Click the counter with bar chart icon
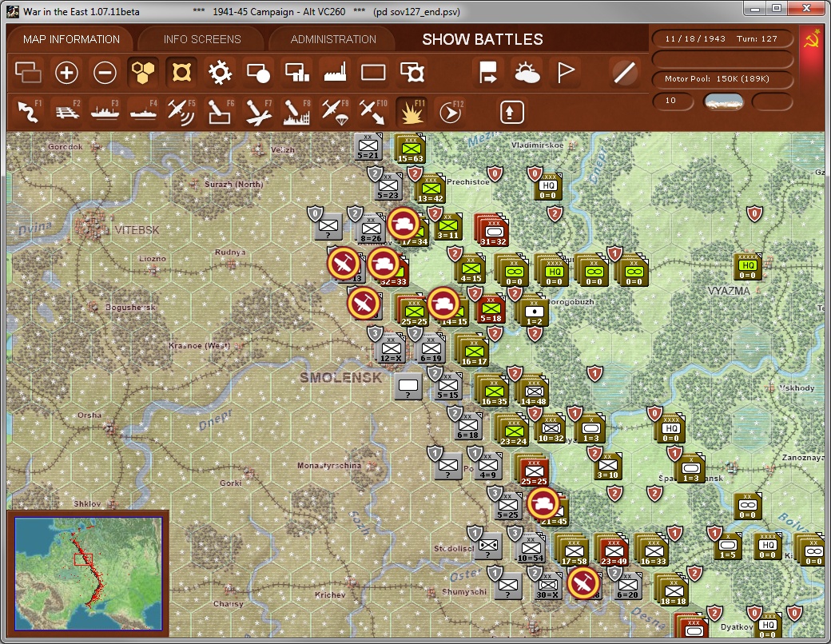The width and height of the screenshot is (831, 644). (296, 73)
